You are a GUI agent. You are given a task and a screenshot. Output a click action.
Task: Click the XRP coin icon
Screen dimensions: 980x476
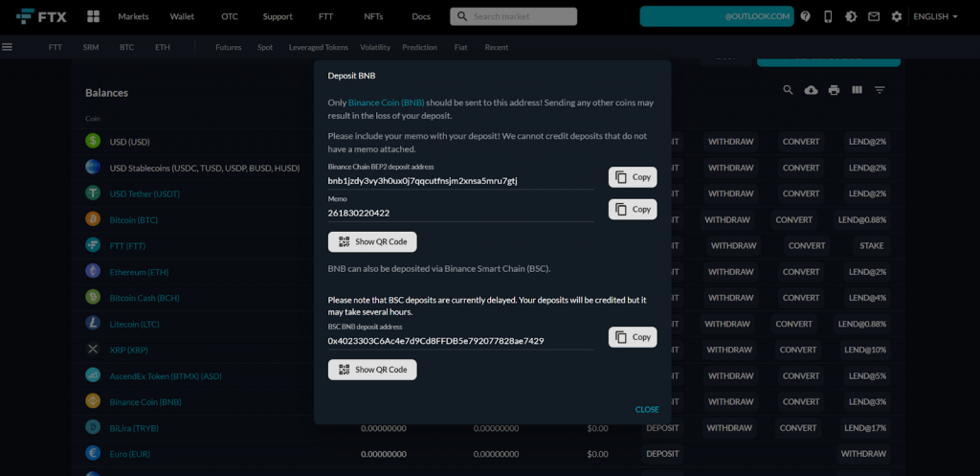coord(93,349)
